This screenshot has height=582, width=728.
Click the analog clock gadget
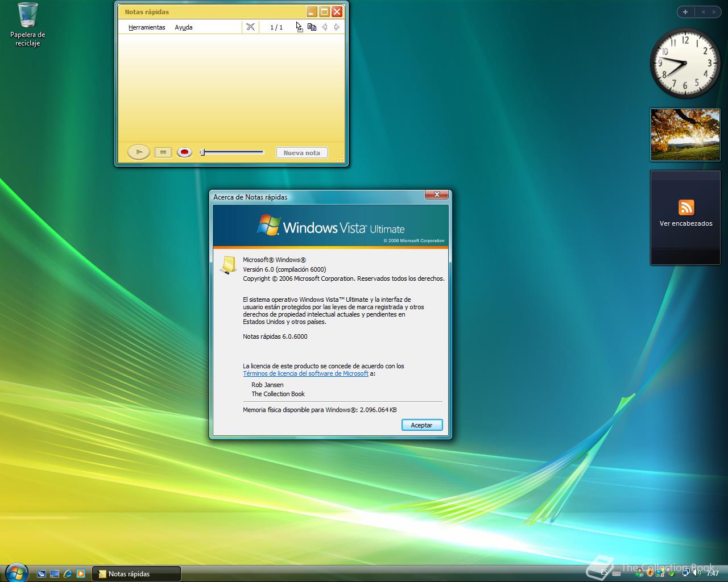[685, 63]
